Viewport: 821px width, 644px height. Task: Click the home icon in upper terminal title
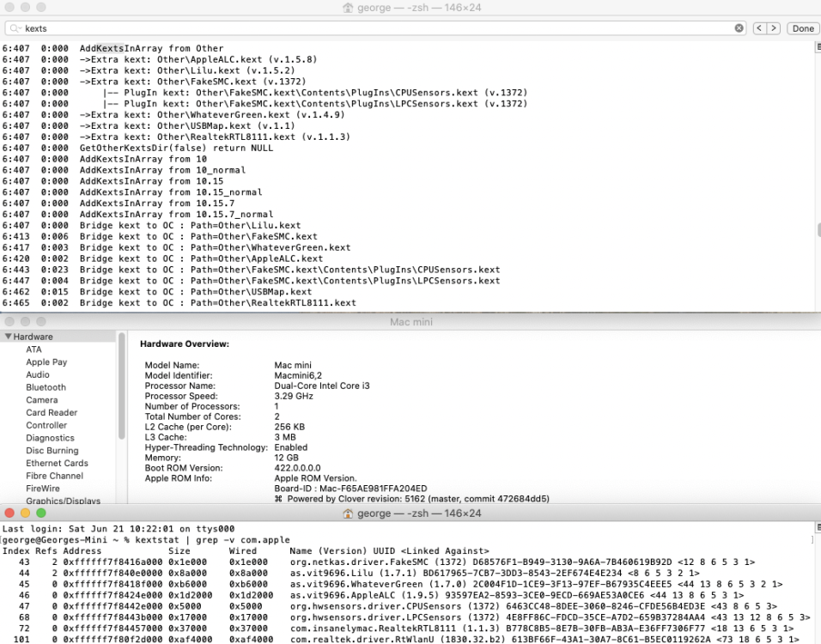(x=348, y=8)
